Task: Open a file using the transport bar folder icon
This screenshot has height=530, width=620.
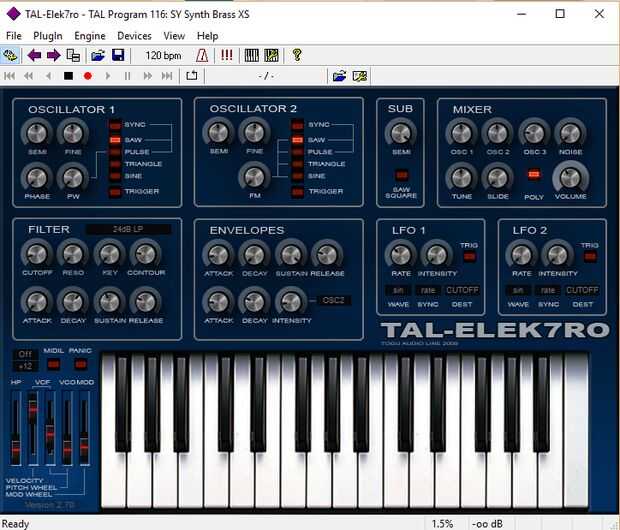Action: point(339,76)
